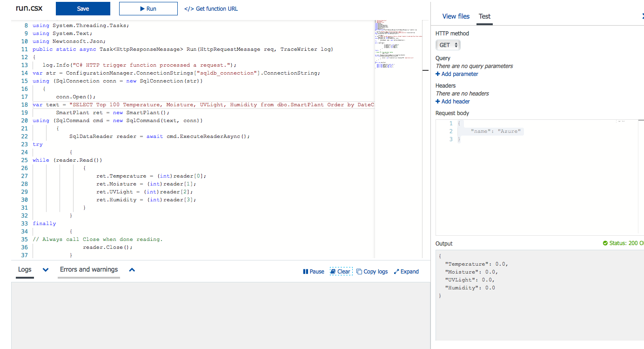Run the function with Run button
The width and height of the screenshot is (644, 349).
148,8
